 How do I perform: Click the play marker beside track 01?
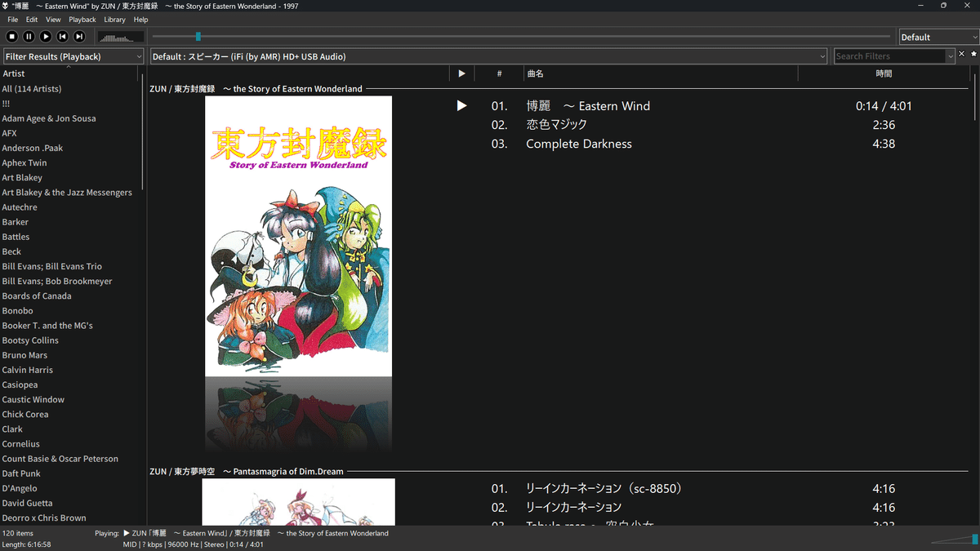pos(461,106)
